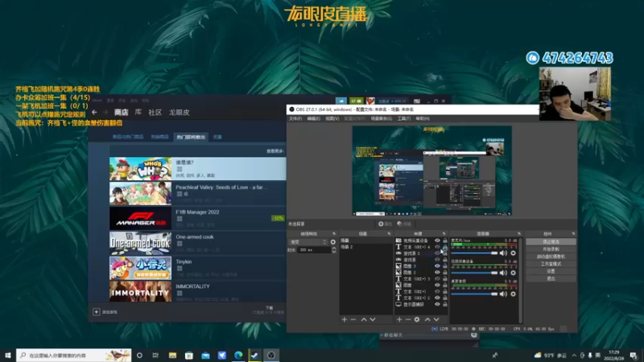644x362 pixels.
Task: Click 开始录制 button in OBS
Action: 551,249
